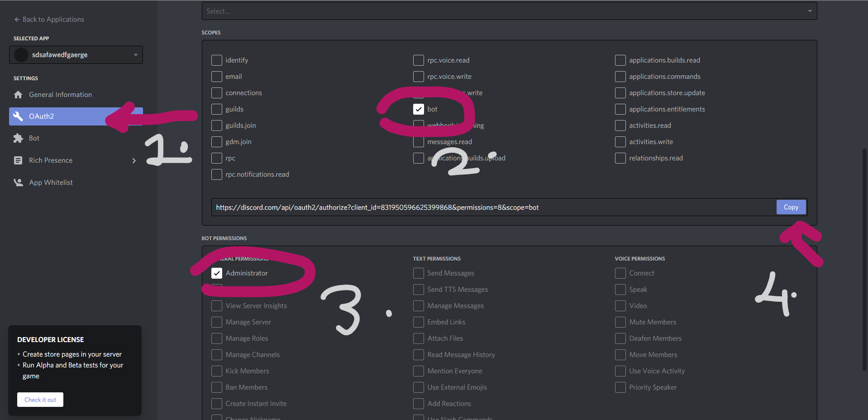This screenshot has width=868, height=420.
Task: Click the App Whitelist person icon
Action: 18,183
